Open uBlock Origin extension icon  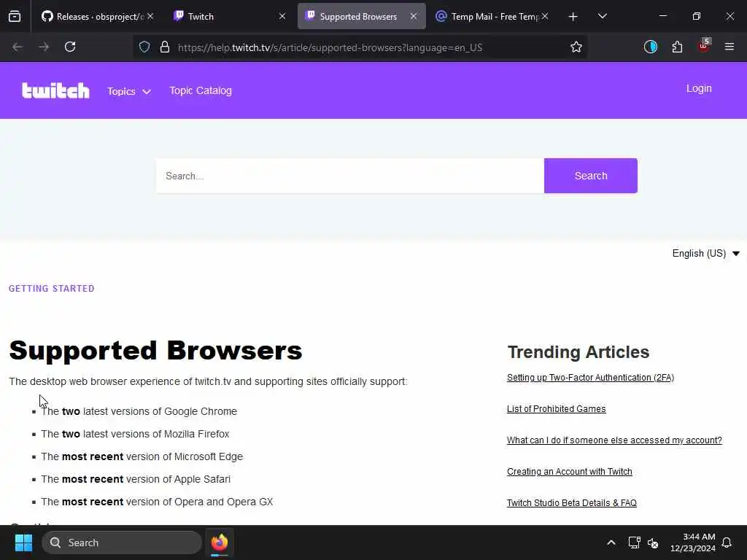tap(703, 46)
